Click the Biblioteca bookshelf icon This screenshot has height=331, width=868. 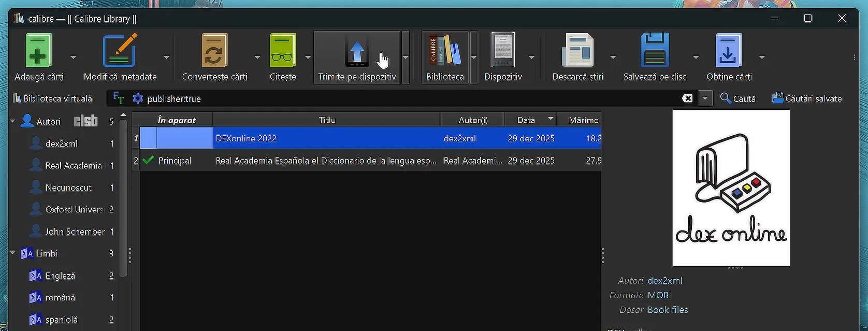pos(444,51)
